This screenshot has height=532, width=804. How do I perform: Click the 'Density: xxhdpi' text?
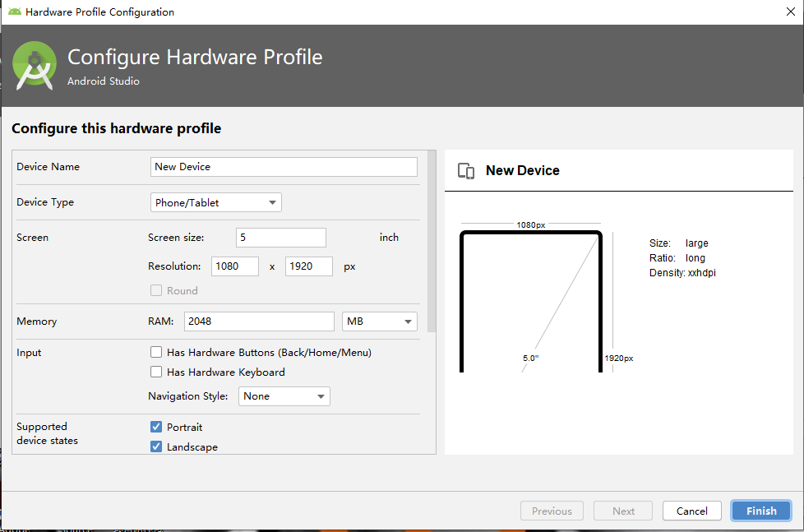click(x=682, y=272)
